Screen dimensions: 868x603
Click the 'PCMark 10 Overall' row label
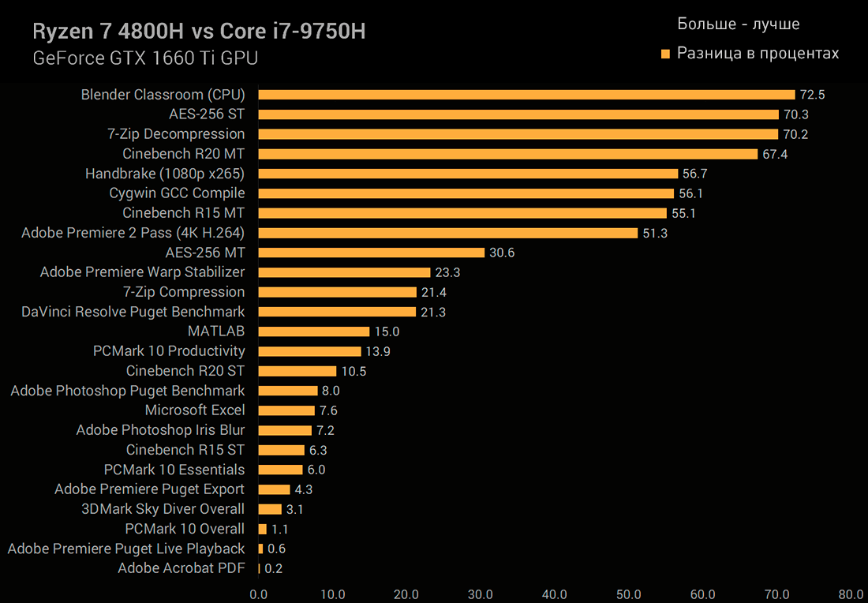185,529
